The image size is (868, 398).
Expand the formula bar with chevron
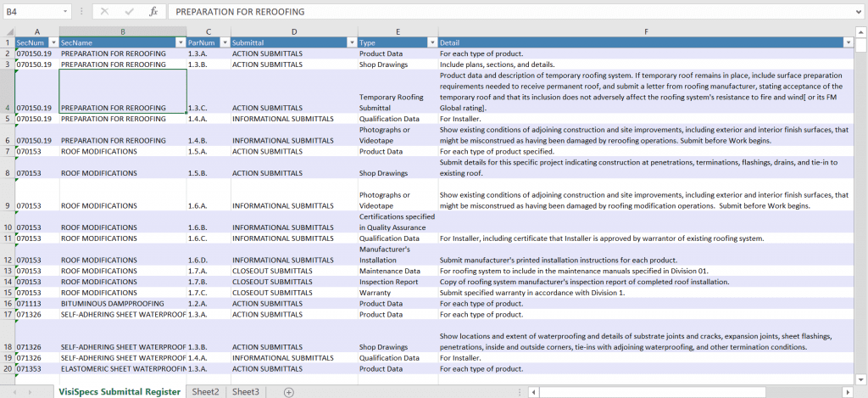pos(859,12)
